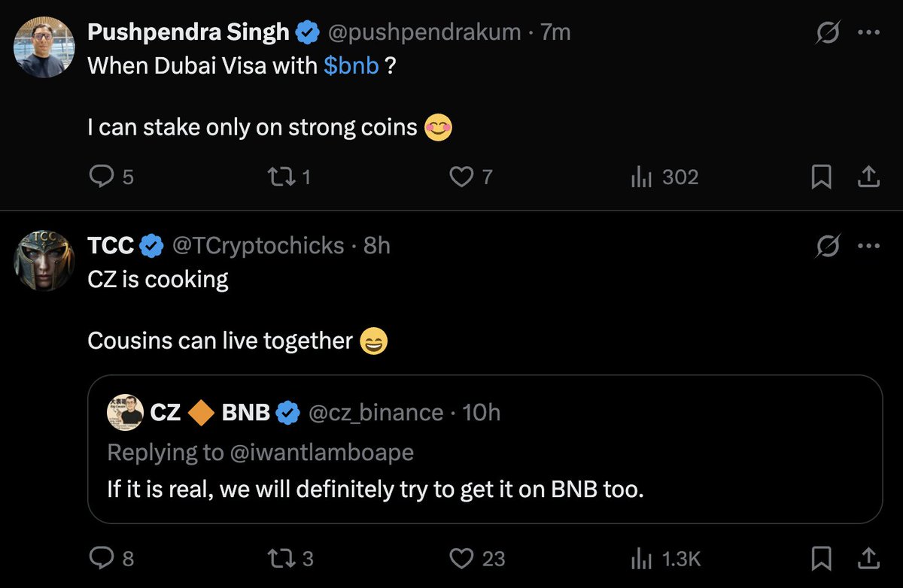The width and height of the screenshot is (903, 588).
Task: Share Pushpendra Singh's tweet
Action: click(868, 177)
